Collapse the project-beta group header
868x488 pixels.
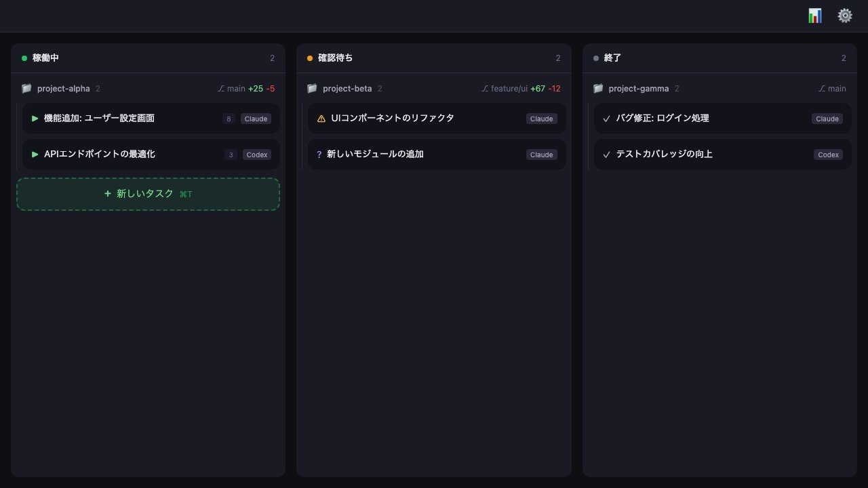pos(347,89)
